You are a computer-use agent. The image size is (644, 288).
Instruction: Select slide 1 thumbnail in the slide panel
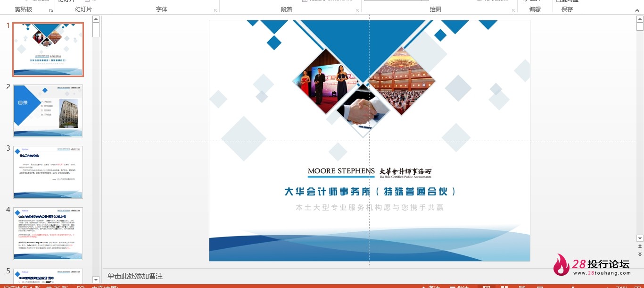coord(48,50)
